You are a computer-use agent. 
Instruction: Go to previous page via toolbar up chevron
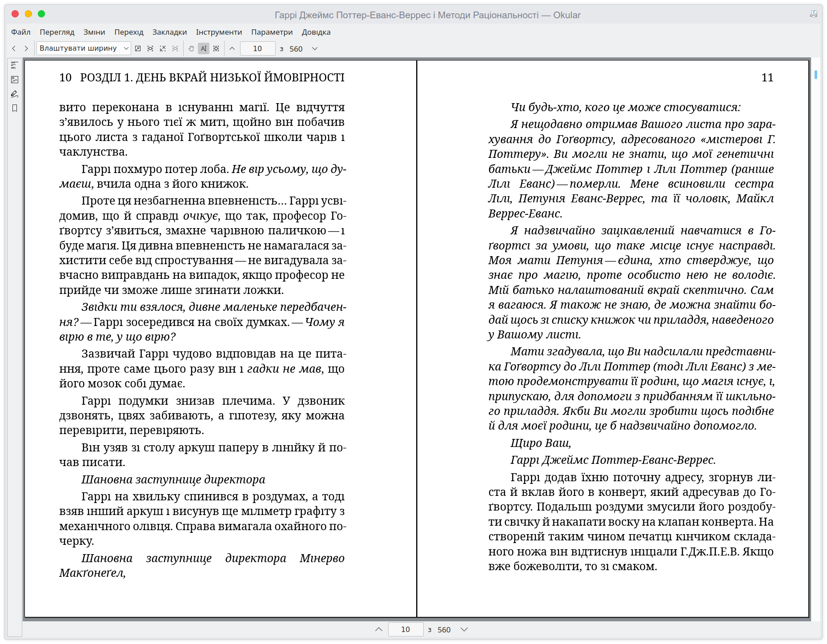(232, 48)
